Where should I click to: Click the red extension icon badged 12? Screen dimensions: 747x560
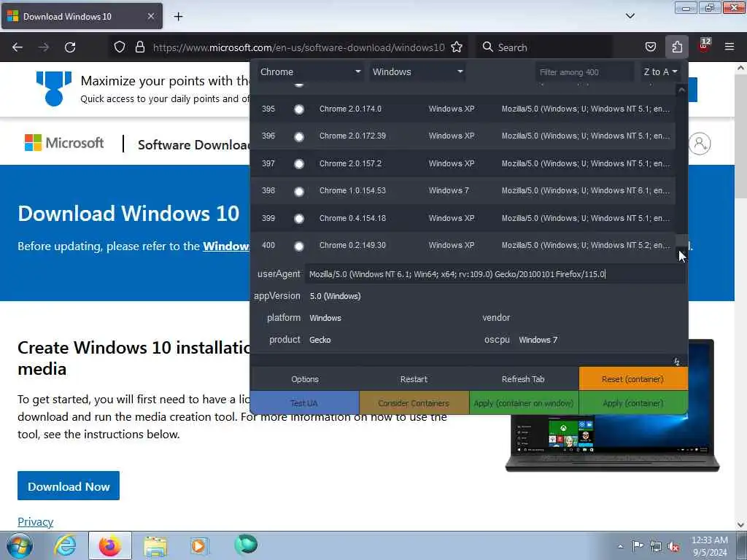coord(704,46)
